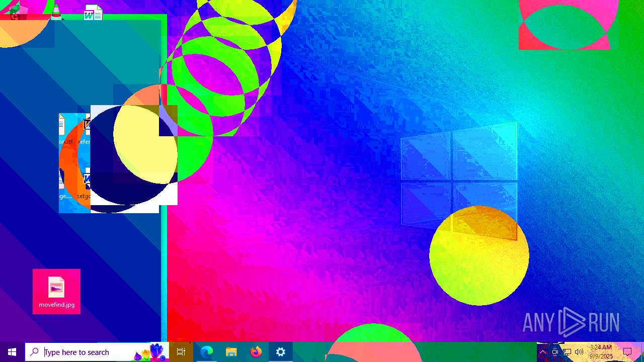644x362 pixels.
Task: Open the Settings app on taskbar
Action: tap(281, 352)
